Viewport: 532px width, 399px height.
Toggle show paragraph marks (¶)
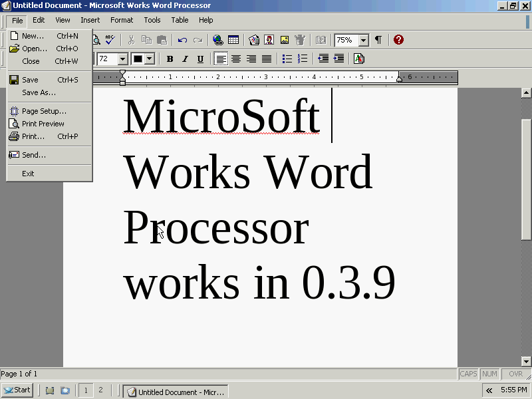tap(378, 40)
